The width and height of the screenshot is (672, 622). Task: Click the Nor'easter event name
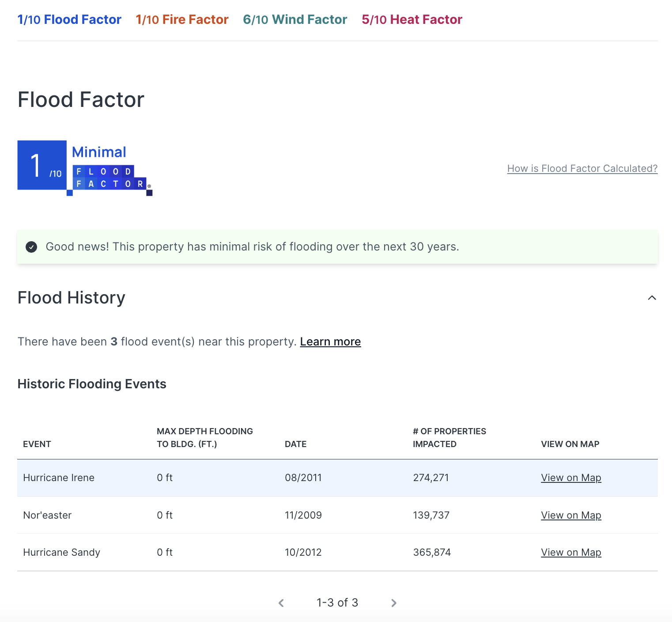[x=47, y=515]
